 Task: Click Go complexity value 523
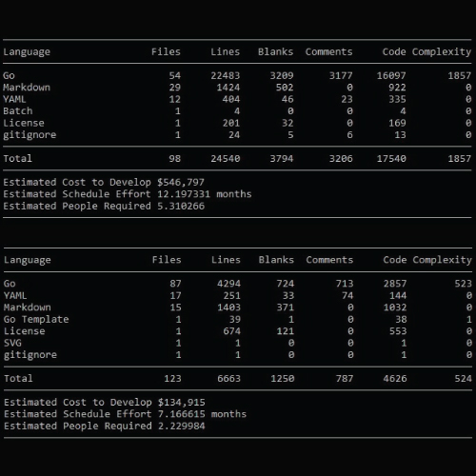464,284
